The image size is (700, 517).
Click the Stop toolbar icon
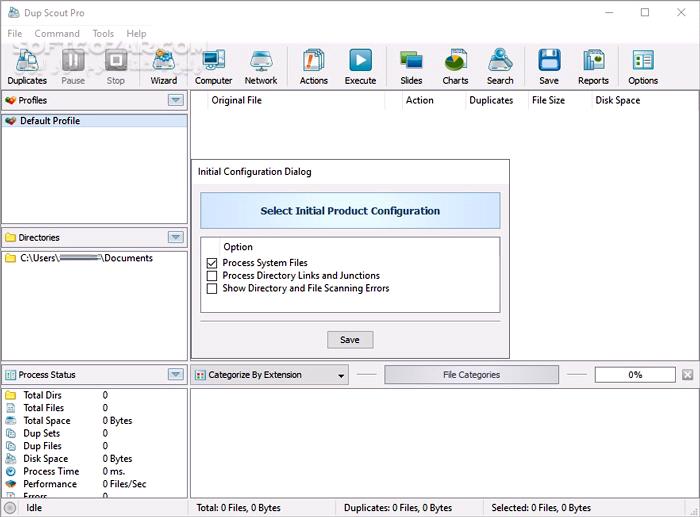[x=116, y=60]
